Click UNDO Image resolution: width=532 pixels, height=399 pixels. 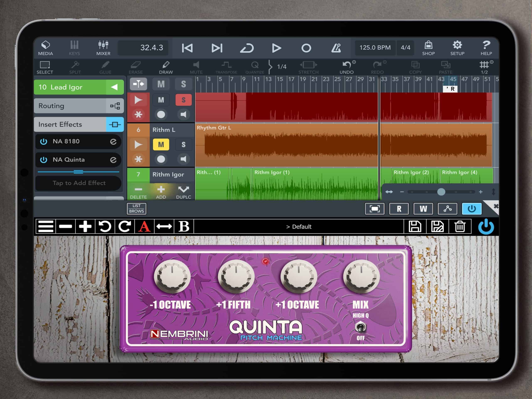click(x=347, y=67)
